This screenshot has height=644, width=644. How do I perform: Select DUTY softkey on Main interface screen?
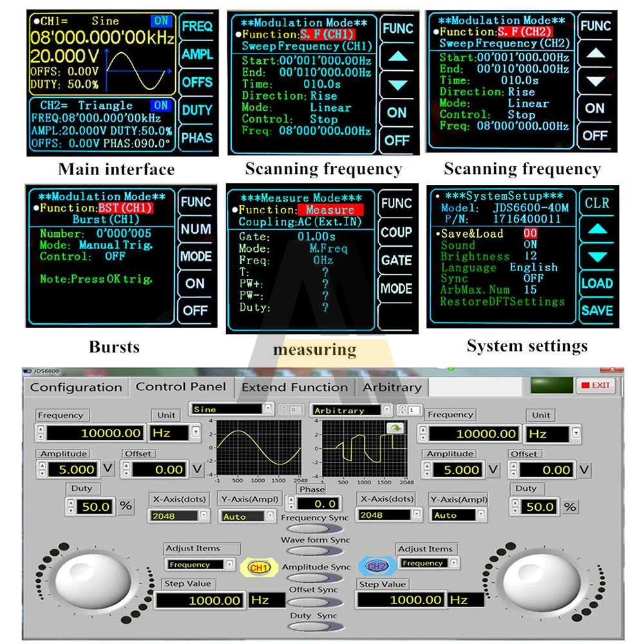(197, 110)
